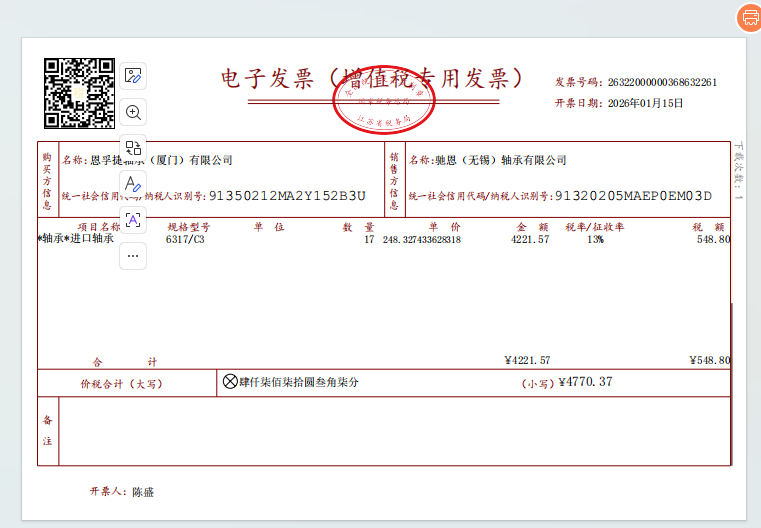Click the orange round icon at top-right

(x=749, y=17)
